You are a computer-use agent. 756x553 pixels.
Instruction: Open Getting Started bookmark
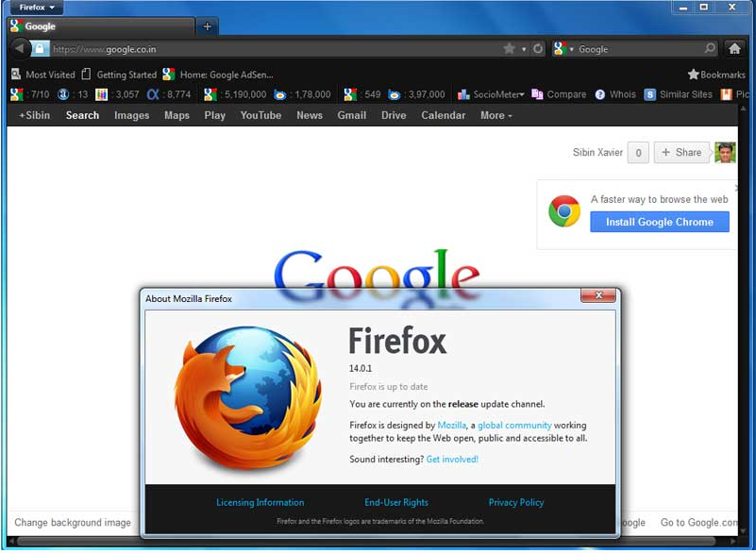coord(119,75)
